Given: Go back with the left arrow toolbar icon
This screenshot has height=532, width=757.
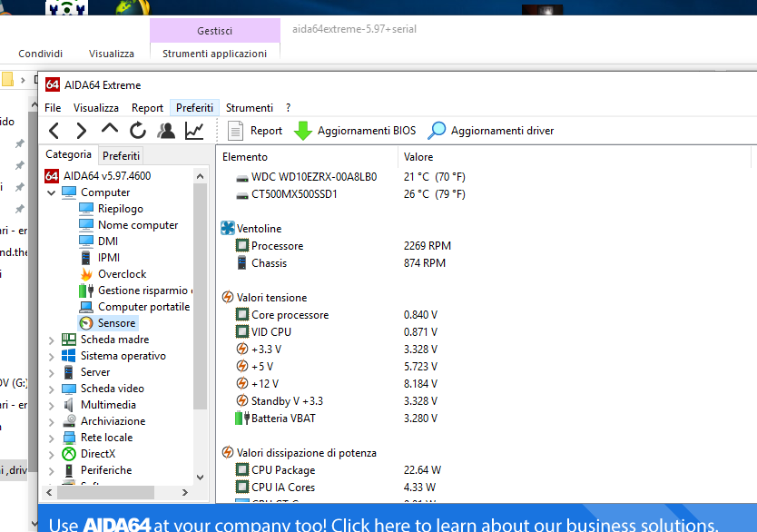Looking at the screenshot, I should coord(54,131).
